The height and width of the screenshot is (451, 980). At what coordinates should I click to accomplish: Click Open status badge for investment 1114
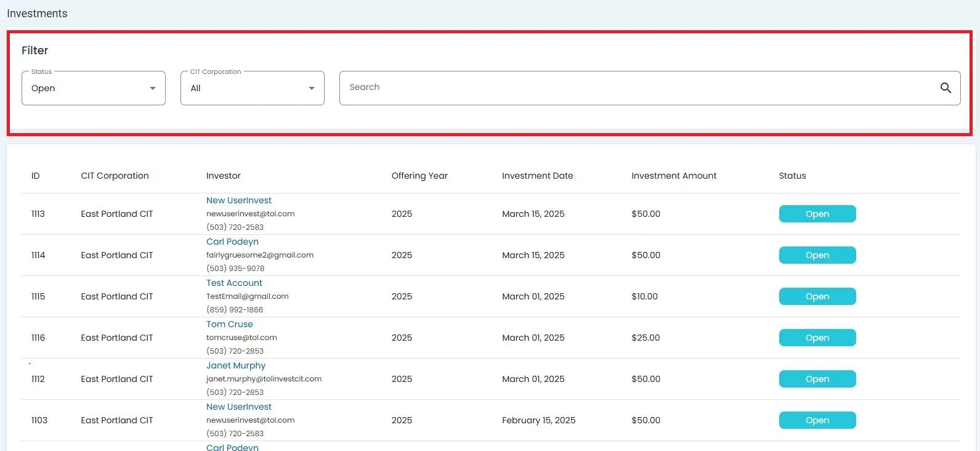point(817,255)
